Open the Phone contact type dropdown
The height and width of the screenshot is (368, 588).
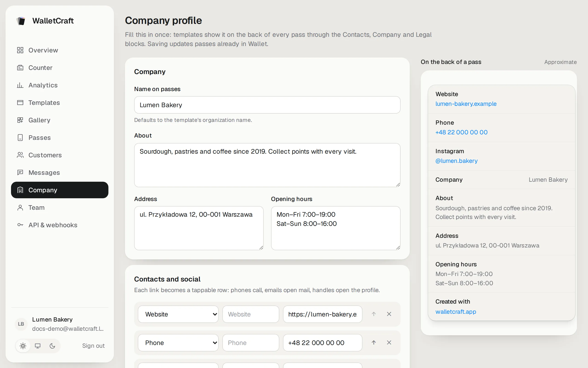(178, 343)
